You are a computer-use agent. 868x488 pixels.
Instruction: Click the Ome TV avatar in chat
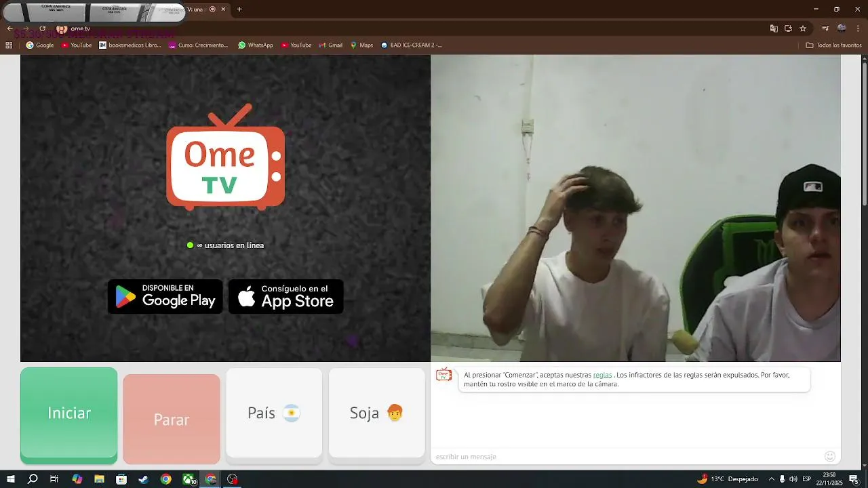[443, 375]
